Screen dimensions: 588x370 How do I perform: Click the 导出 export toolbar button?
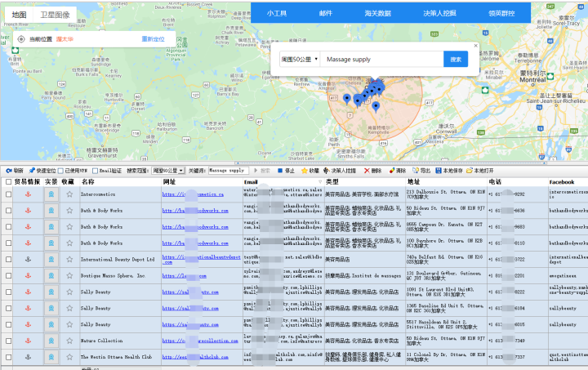pos(421,171)
